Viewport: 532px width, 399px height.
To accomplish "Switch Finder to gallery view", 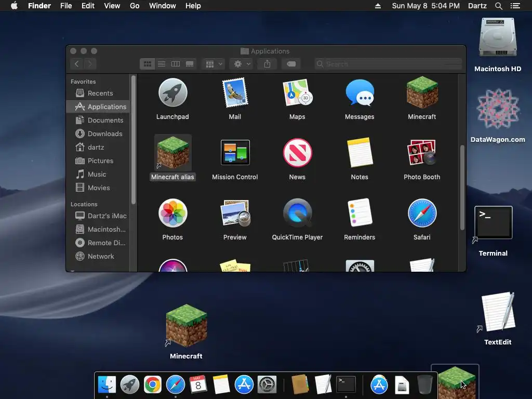I will click(x=190, y=64).
